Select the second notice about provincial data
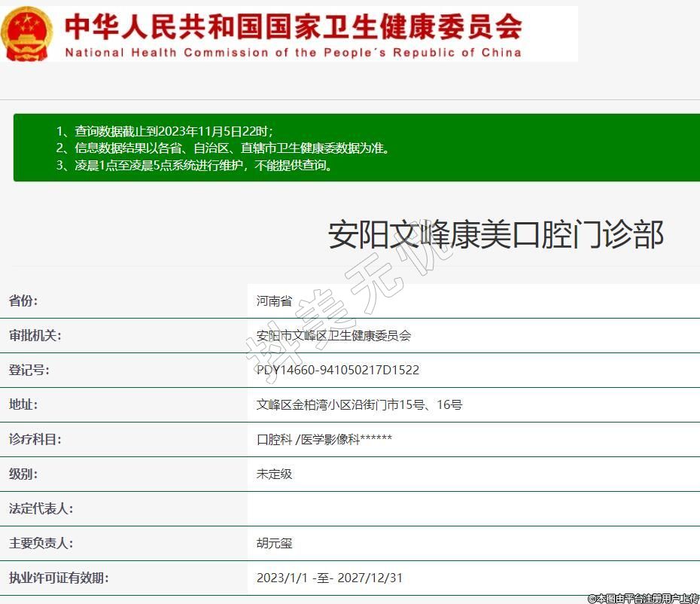Screen dimensions: 700x604 coord(223,148)
